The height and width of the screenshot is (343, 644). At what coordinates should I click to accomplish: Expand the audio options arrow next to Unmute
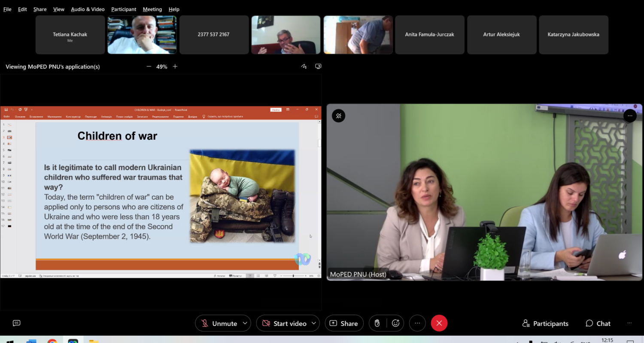pyautogui.click(x=245, y=323)
